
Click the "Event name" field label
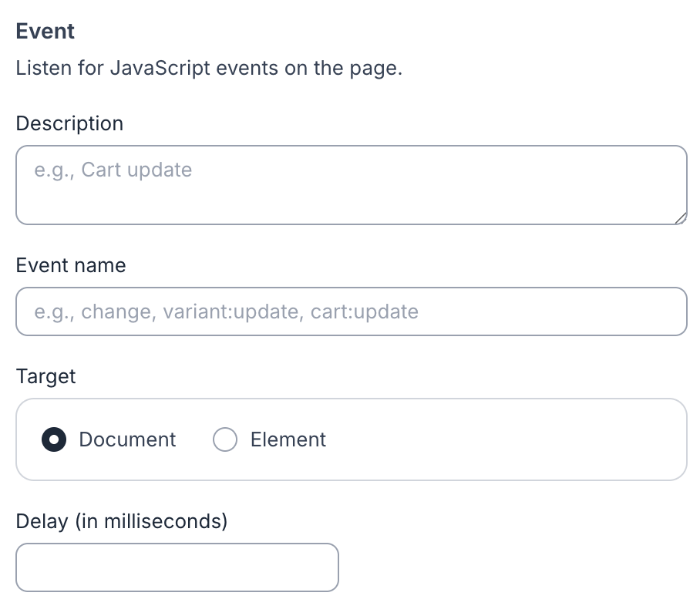pyautogui.click(x=71, y=266)
